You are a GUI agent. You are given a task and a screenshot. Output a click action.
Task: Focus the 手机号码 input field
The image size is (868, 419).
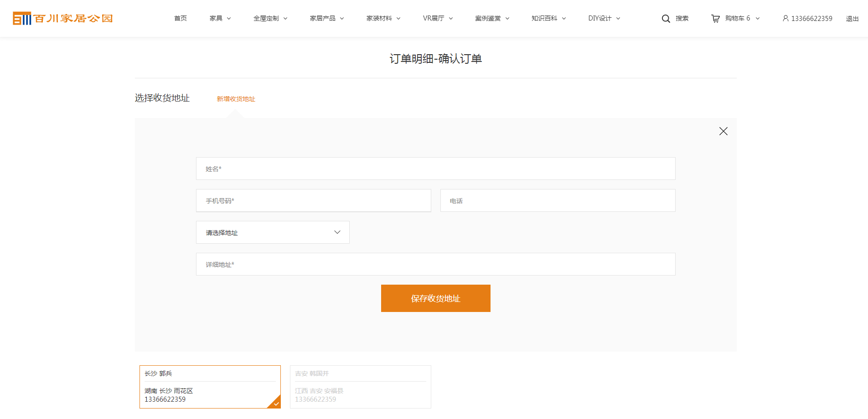coord(313,200)
